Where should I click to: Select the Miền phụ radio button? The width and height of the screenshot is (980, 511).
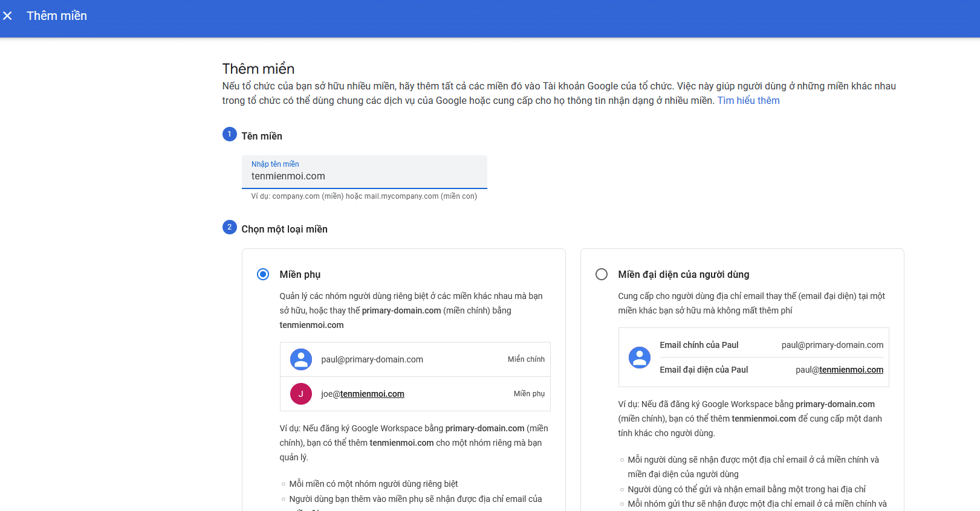click(x=263, y=274)
